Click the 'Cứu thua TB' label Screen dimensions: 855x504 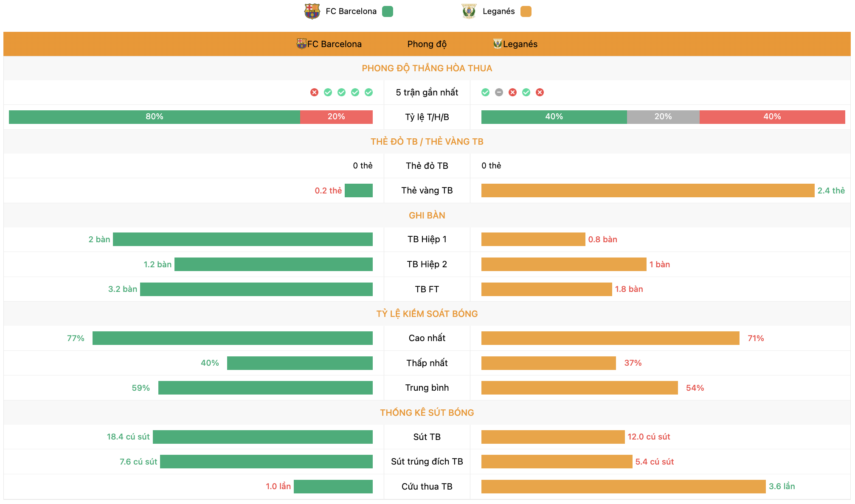click(x=427, y=487)
